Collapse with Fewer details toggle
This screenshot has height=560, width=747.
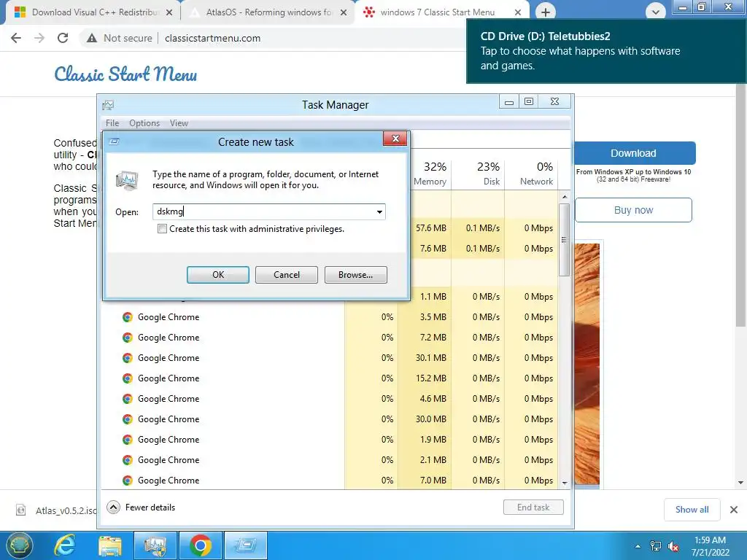tap(141, 507)
